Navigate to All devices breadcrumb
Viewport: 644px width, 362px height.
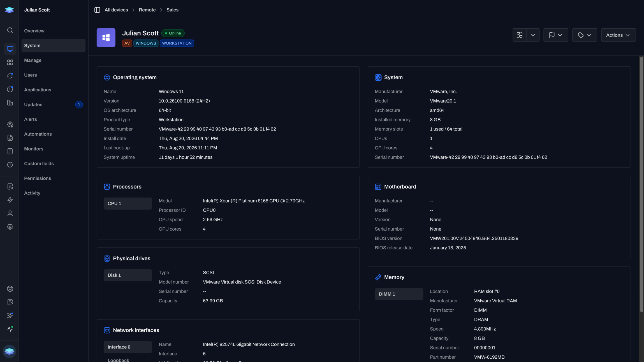116,10
